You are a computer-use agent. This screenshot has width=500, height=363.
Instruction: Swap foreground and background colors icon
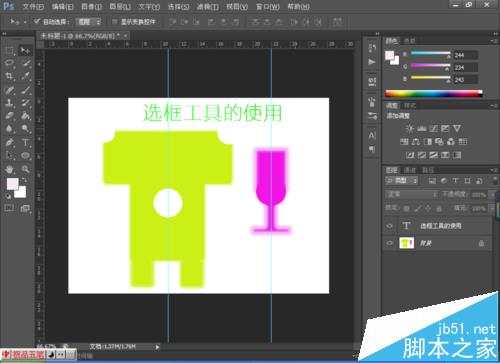point(23,180)
